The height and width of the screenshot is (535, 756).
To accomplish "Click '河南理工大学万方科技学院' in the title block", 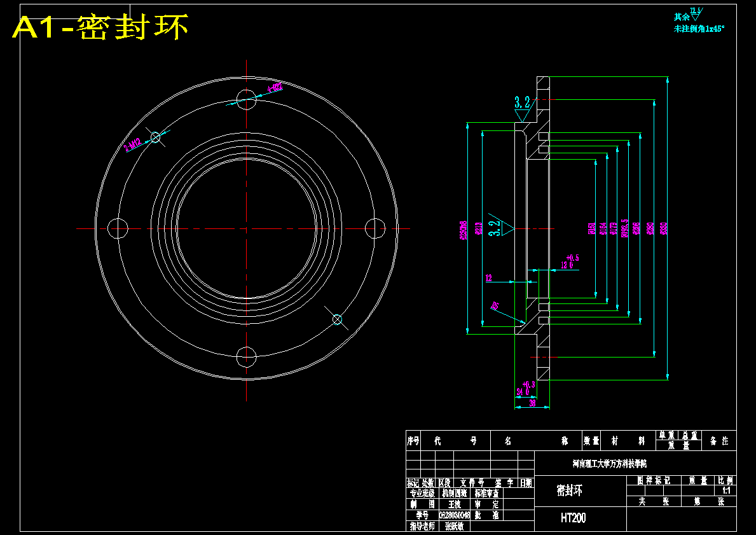I will pos(609,464).
